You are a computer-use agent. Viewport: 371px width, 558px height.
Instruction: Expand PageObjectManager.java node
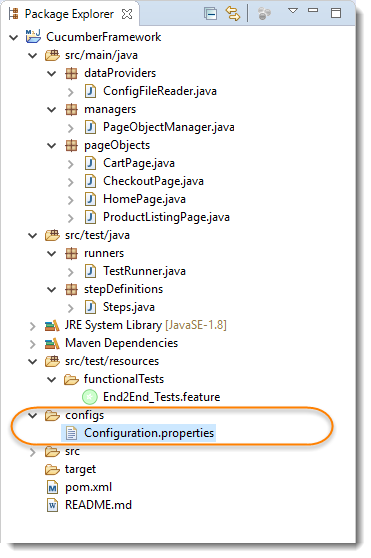[71, 127]
